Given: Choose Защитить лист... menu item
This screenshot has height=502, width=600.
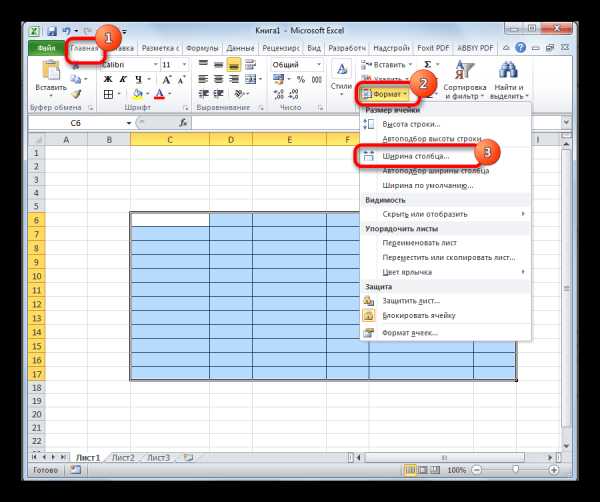Looking at the screenshot, I should coord(445,301).
